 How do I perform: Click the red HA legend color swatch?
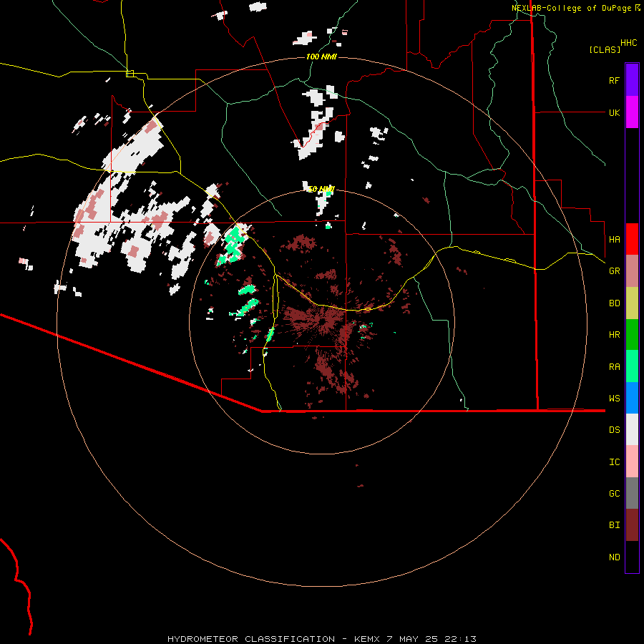point(632,239)
